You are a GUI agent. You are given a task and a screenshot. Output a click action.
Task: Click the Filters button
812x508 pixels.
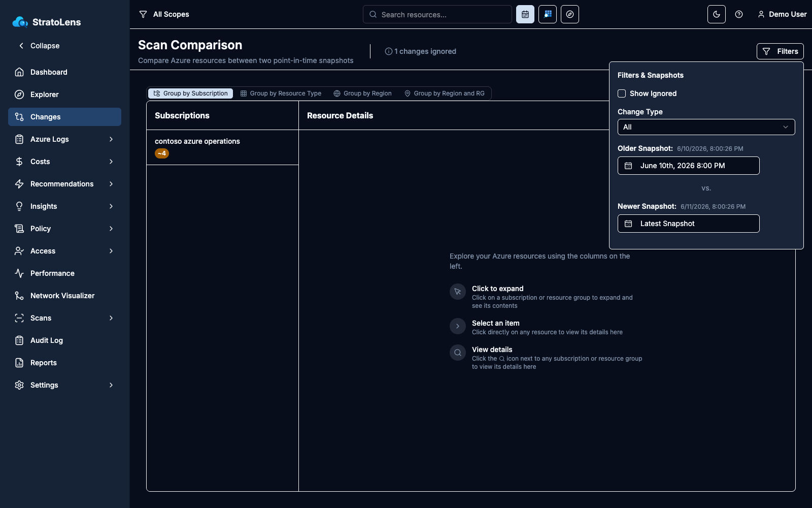click(x=780, y=51)
